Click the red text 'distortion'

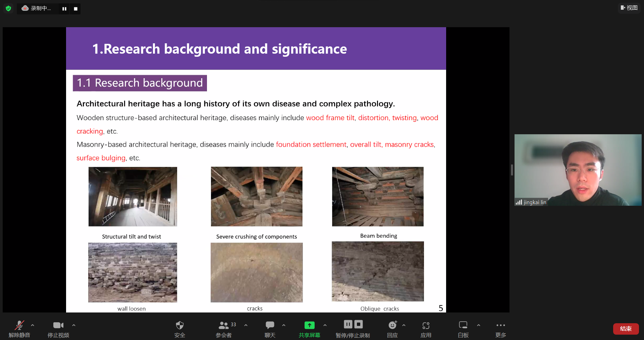click(x=373, y=118)
